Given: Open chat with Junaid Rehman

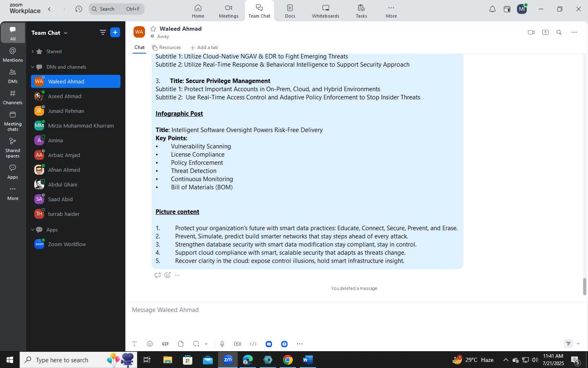Looking at the screenshot, I should pos(76,111).
